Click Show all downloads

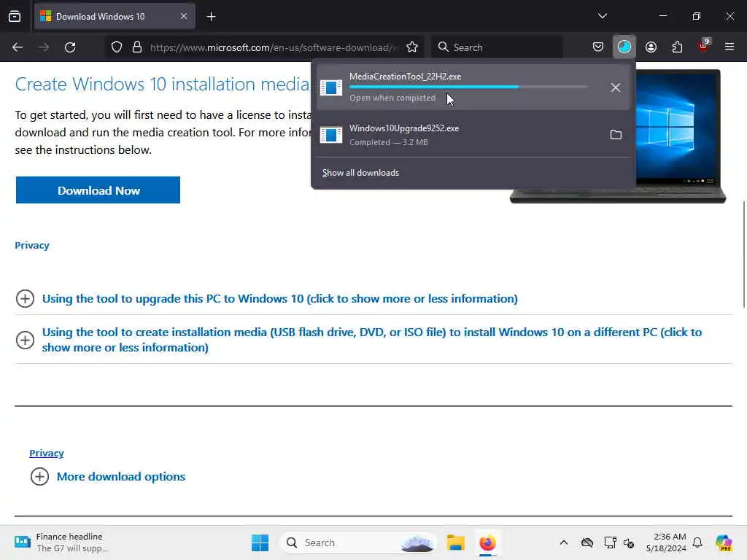click(360, 173)
